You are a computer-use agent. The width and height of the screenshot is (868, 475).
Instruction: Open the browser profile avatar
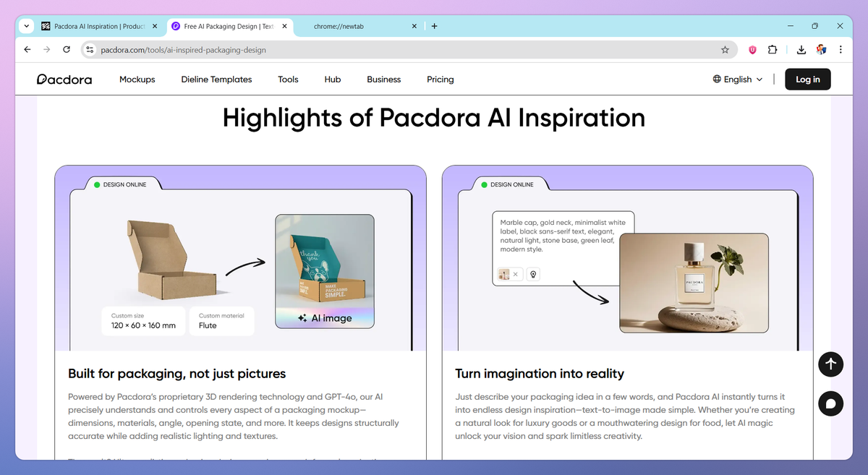click(821, 50)
